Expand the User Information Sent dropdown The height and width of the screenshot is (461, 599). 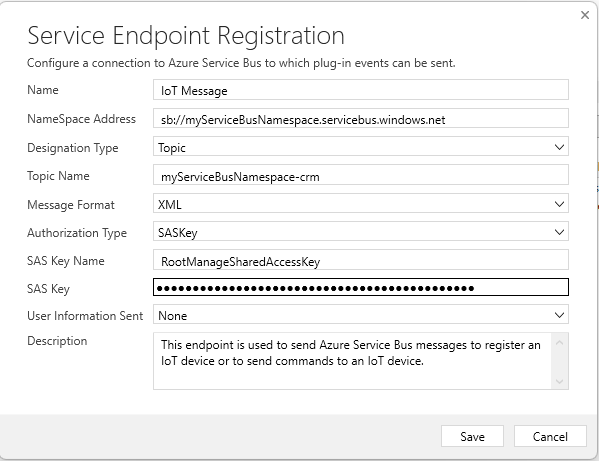point(361,315)
